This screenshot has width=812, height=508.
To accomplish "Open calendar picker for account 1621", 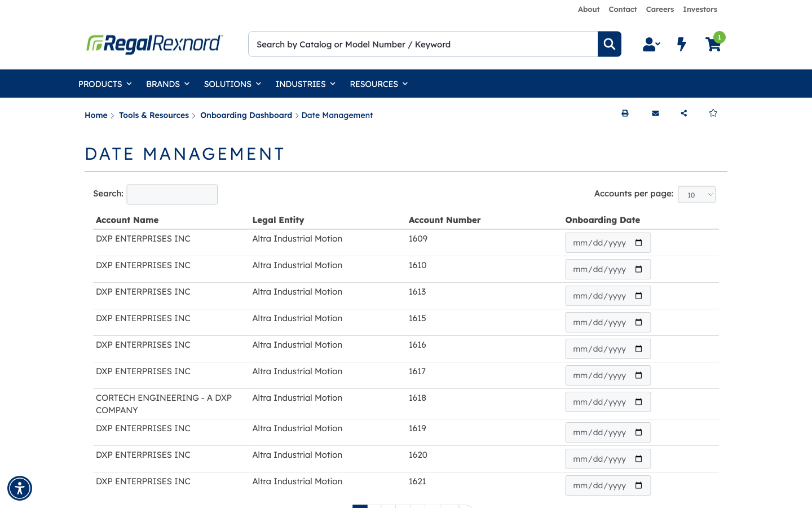I will tap(639, 485).
